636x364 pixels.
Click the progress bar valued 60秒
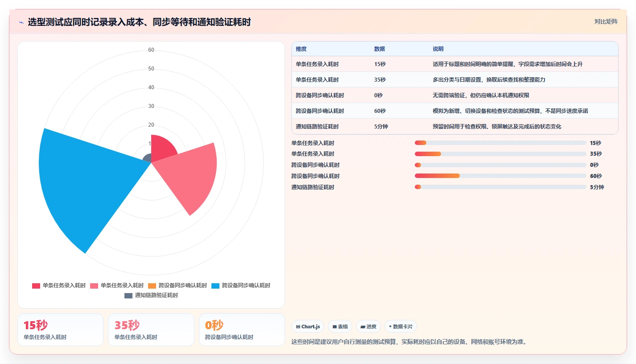[500, 176]
